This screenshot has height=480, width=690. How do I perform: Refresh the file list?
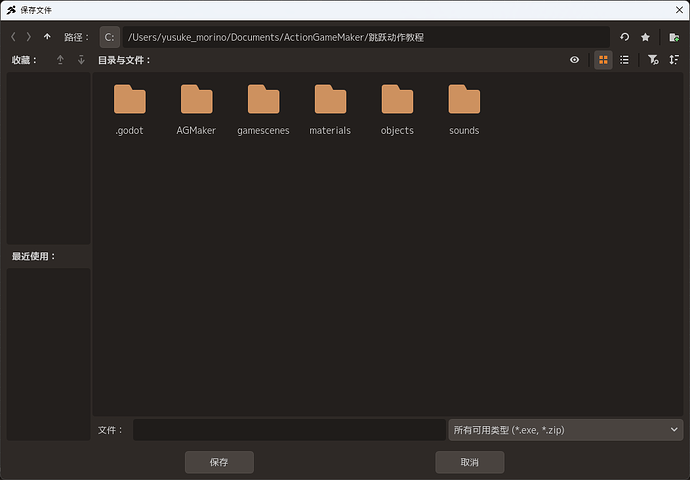624,37
